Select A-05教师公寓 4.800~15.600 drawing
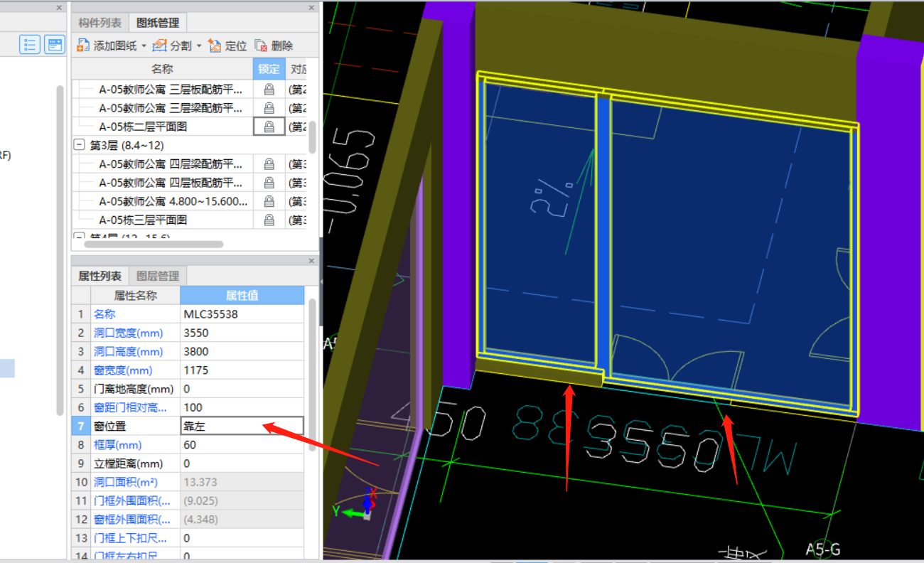924x563 pixels. (175, 201)
